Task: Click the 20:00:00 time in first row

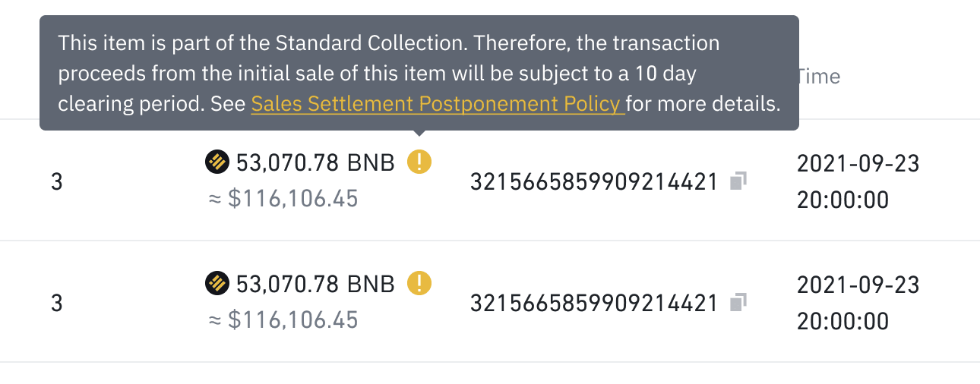Action: pos(843,200)
